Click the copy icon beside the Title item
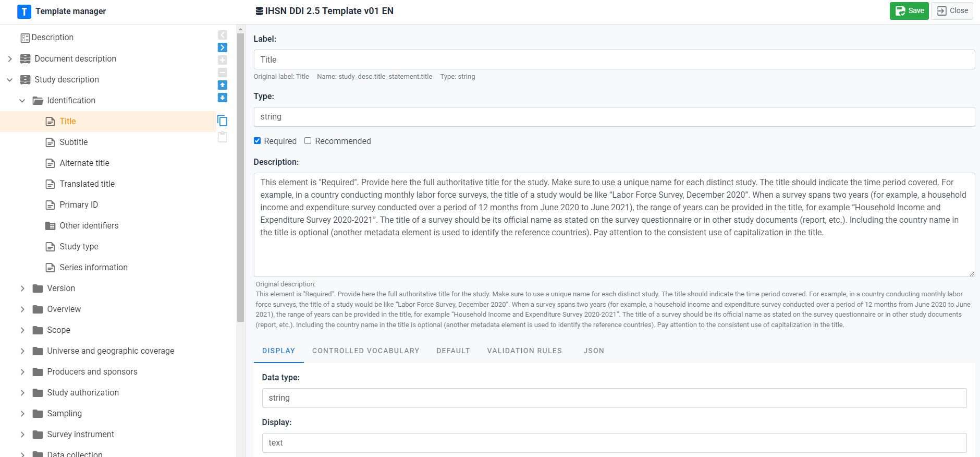 point(222,121)
